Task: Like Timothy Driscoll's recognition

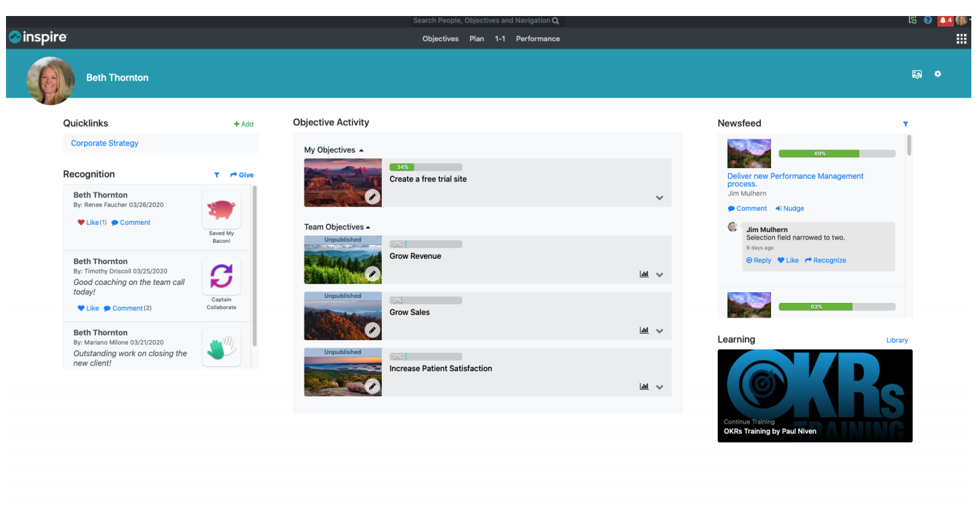Action: (87, 308)
